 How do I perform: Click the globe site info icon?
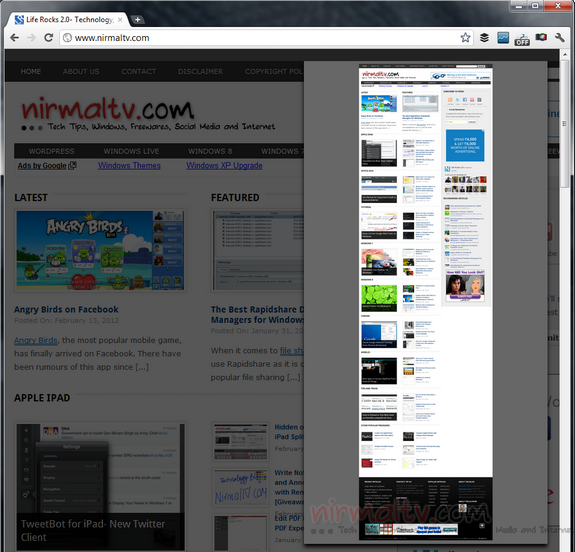(67, 37)
